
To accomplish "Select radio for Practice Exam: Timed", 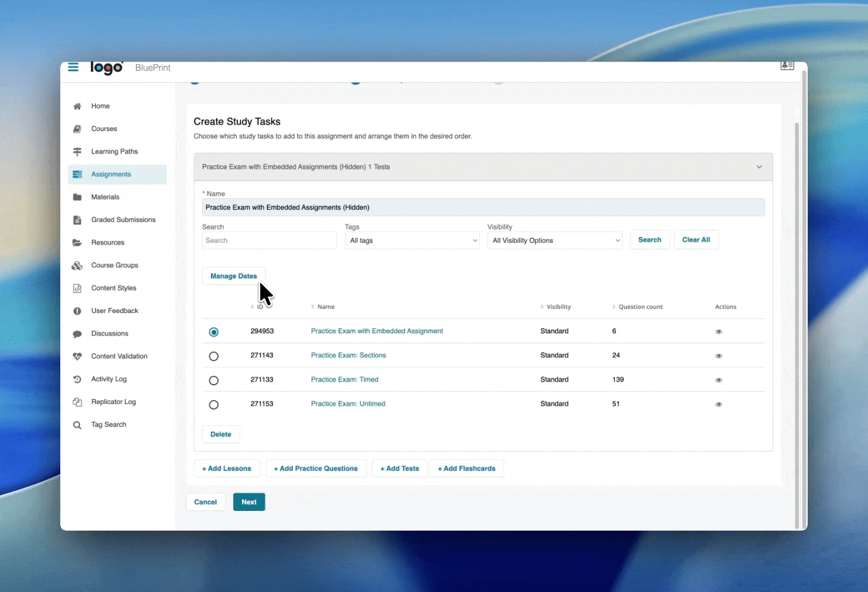I will 214,380.
